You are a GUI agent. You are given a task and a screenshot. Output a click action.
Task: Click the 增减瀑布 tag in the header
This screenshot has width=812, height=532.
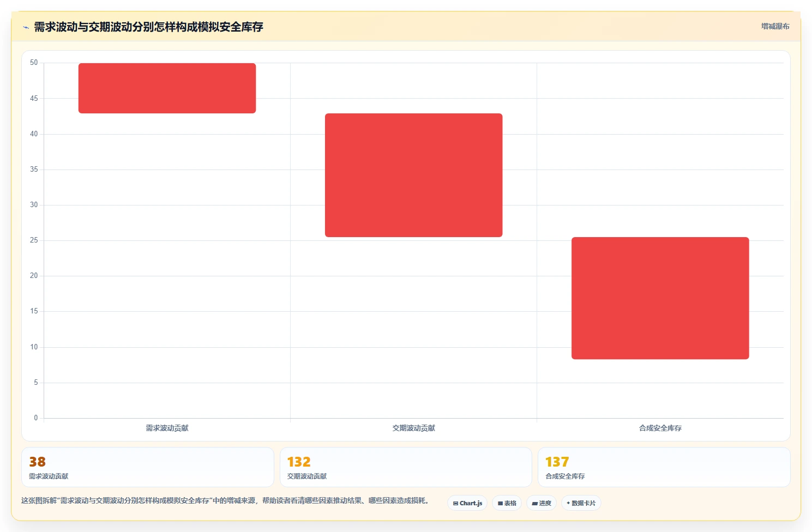pyautogui.click(x=775, y=26)
